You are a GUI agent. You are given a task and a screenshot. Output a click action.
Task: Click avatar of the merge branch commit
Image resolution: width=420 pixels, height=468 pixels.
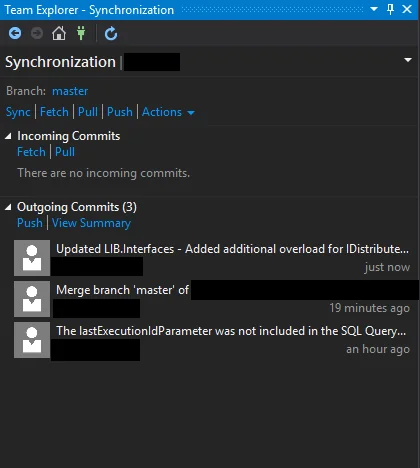pos(32,299)
